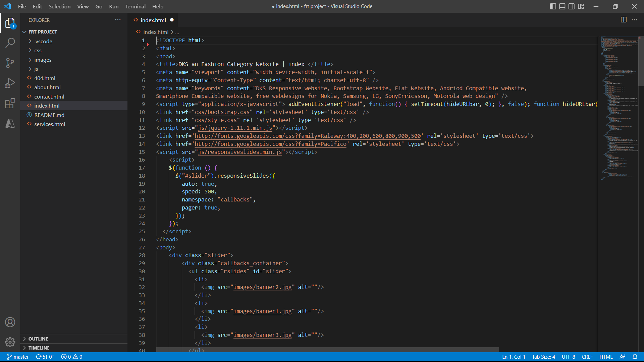Change line ending from CRLF
This screenshot has width=644, height=362.
[x=587, y=357]
